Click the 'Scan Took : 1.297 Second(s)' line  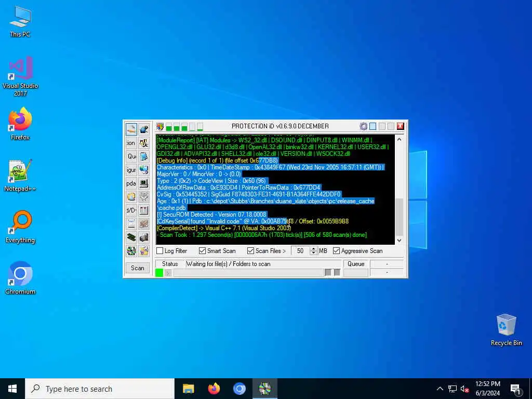pyautogui.click(x=262, y=235)
